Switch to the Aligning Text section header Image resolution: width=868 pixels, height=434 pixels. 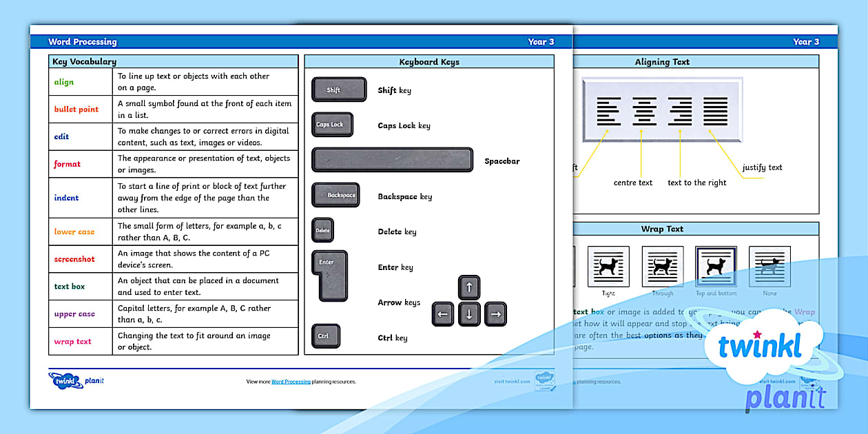662,61
